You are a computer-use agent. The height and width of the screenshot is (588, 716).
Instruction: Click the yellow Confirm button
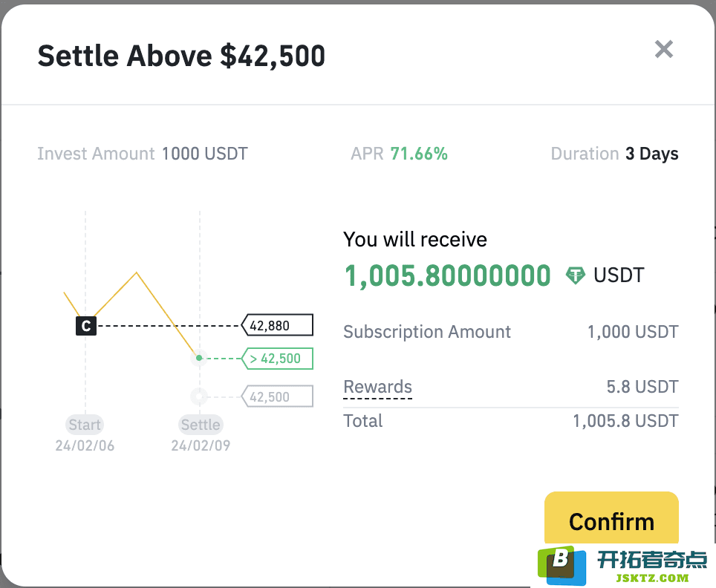click(x=611, y=520)
